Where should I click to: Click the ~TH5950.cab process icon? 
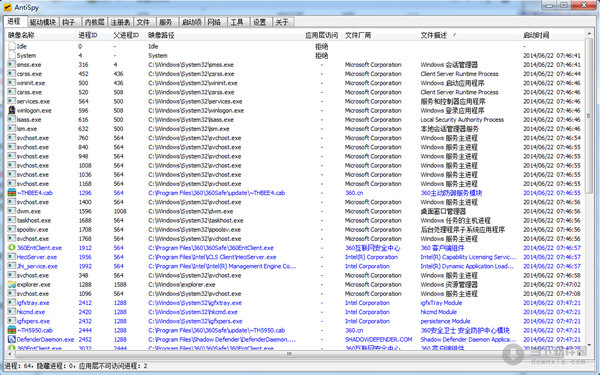12,330
